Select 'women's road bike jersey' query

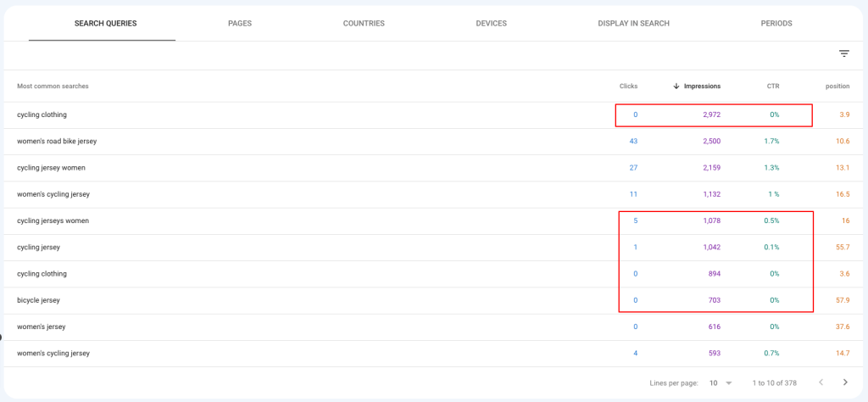57,141
